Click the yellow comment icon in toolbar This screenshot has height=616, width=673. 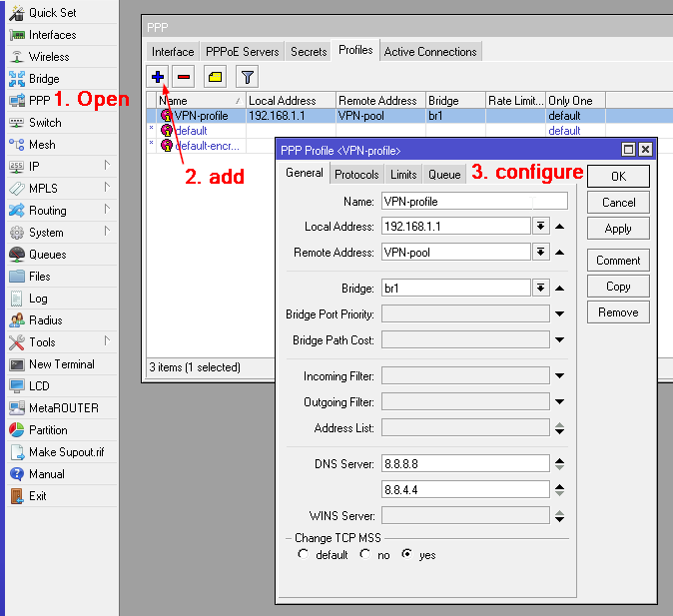[x=215, y=76]
